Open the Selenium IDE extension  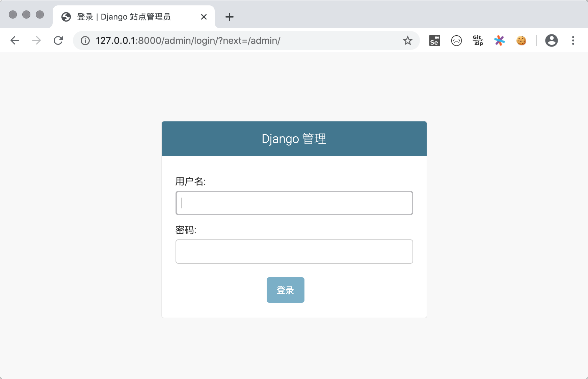tap(434, 40)
